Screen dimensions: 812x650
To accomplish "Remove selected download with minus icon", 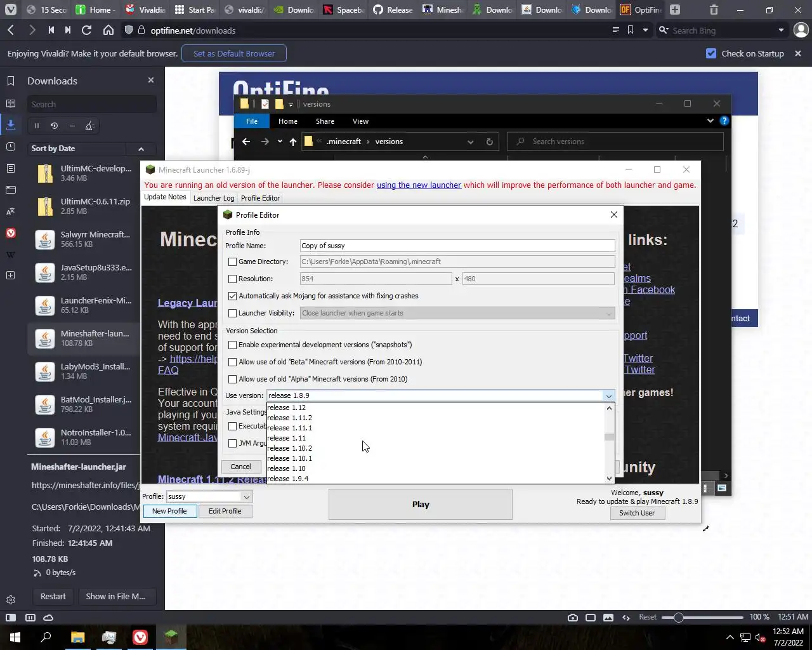I will point(72,126).
